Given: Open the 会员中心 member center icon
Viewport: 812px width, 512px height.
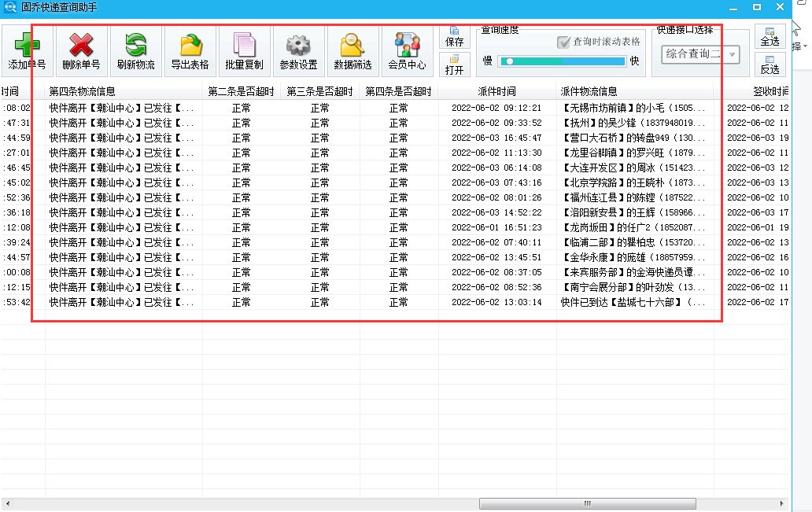Looking at the screenshot, I should (x=406, y=50).
